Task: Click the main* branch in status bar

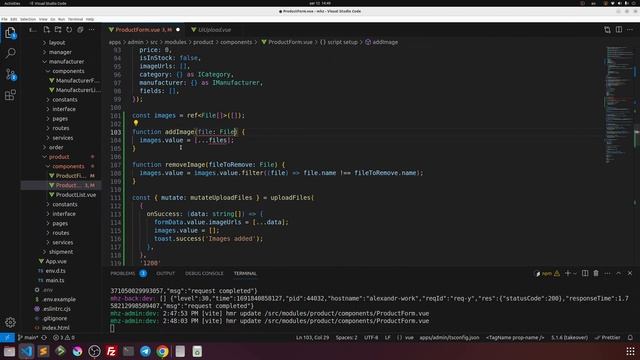Action: click(x=28, y=338)
